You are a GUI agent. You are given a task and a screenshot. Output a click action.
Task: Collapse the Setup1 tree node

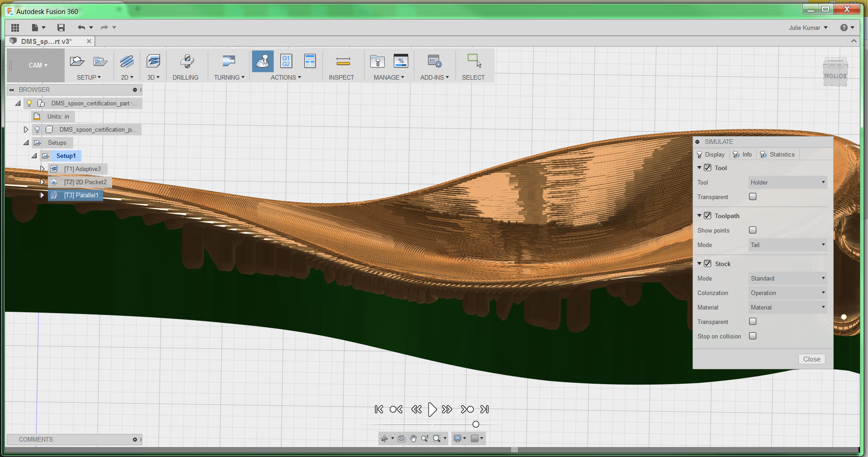click(34, 156)
